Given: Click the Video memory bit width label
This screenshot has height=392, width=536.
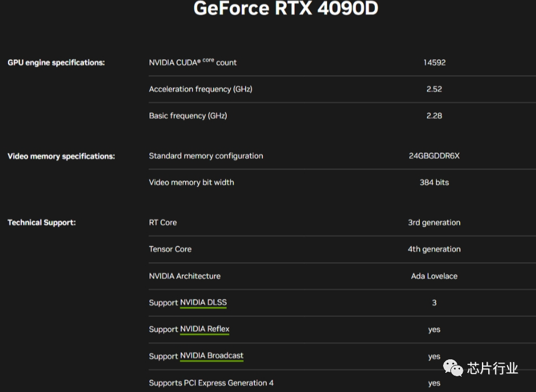Looking at the screenshot, I should pyautogui.click(x=191, y=182).
